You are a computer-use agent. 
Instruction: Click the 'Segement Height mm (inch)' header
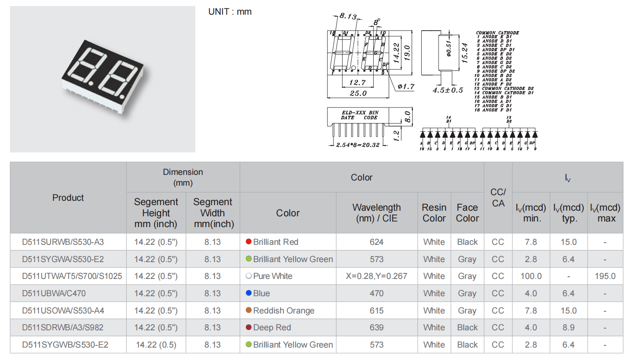[156, 213]
